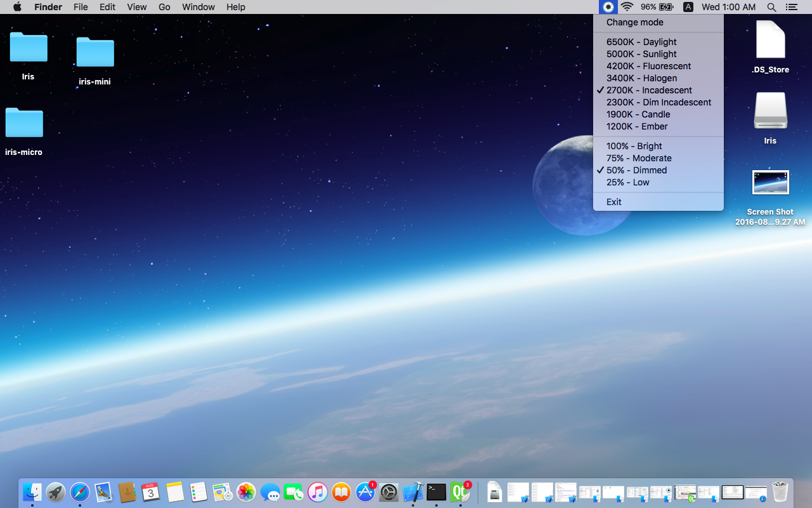Screen dimensions: 812x508
Task: Open Finder from the Dock
Action: (x=32, y=492)
